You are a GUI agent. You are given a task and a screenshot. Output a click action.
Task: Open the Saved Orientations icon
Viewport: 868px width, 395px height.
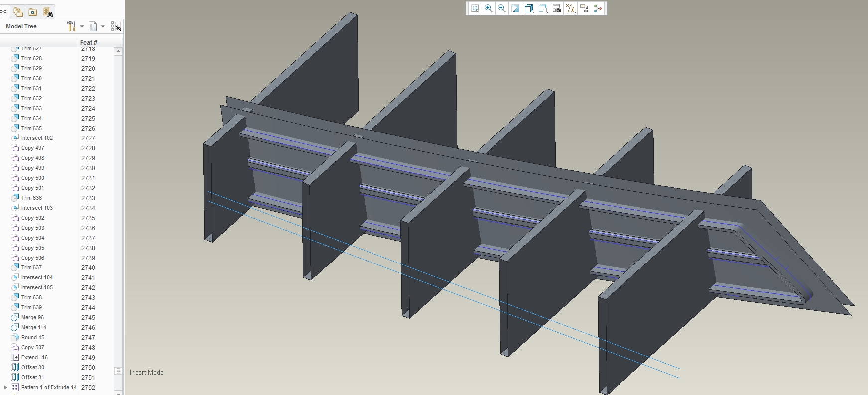543,8
